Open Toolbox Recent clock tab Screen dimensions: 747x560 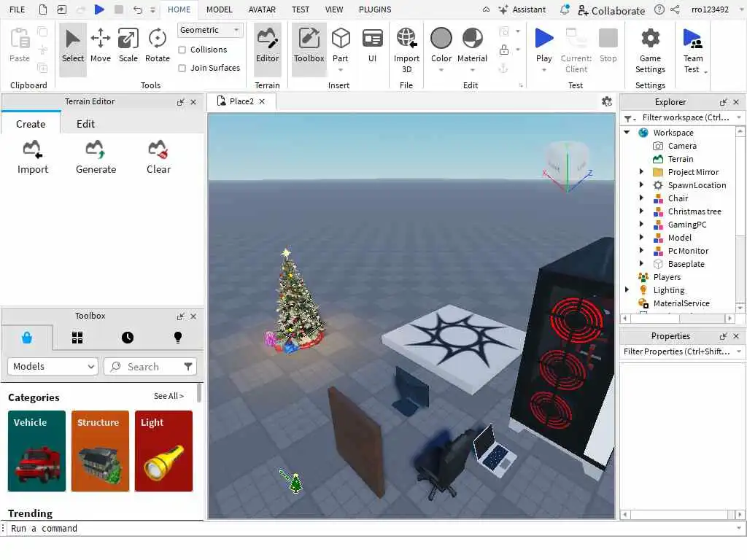tap(128, 338)
